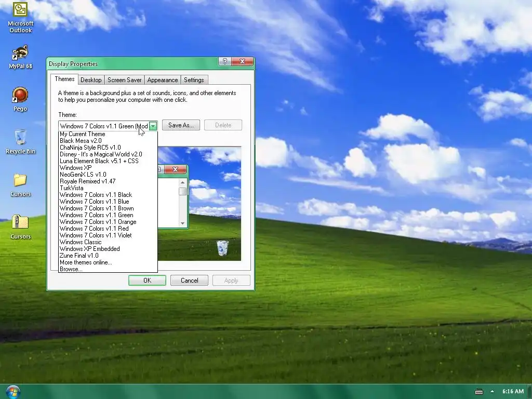Click the Save As... button
Image resolution: width=532 pixels, height=399 pixels.
click(x=181, y=125)
